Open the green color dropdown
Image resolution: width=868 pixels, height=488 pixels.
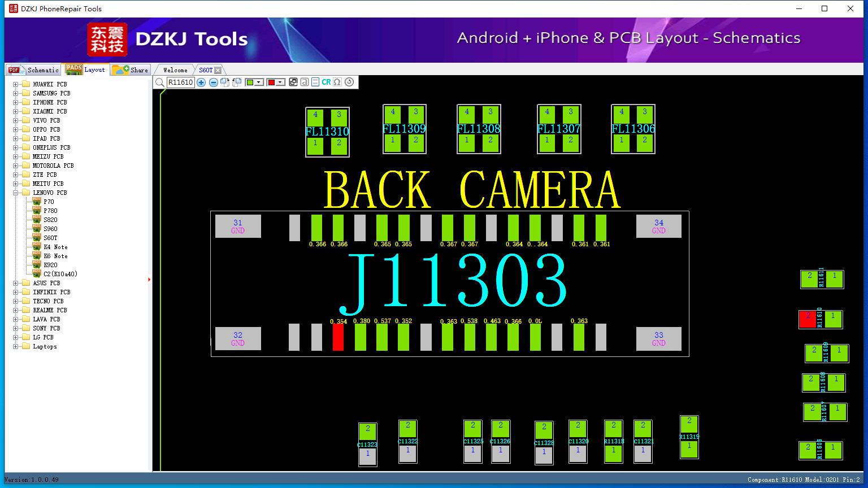coord(255,82)
